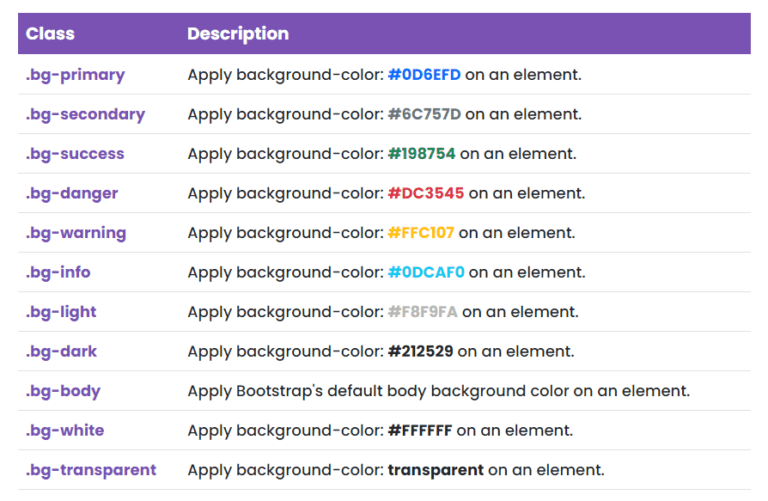This screenshot has width=768, height=501.
Task: Click the yellow #FFC107 color code
Action: click(x=421, y=233)
